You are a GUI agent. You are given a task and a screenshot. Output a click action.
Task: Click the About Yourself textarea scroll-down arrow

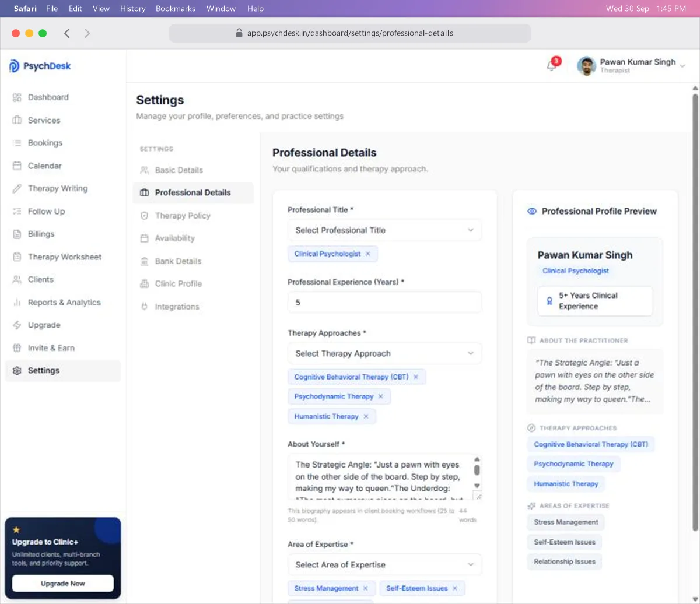point(477,485)
